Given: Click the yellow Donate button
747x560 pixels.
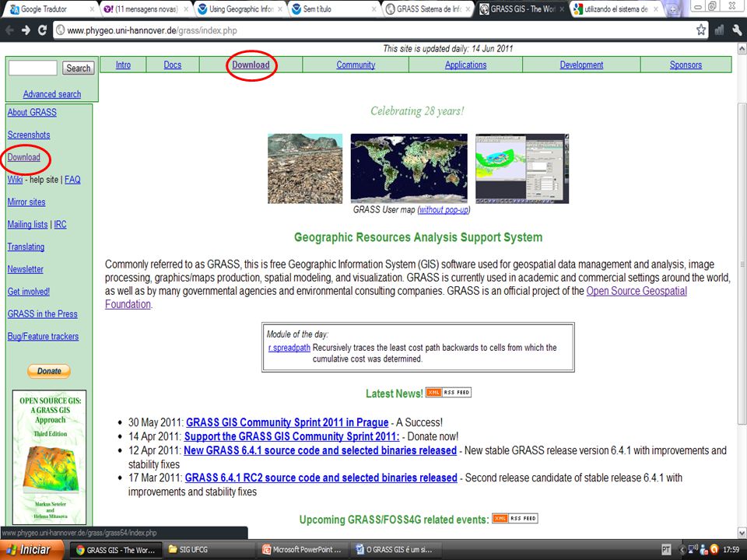Looking at the screenshot, I should pyautogui.click(x=49, y=371).
